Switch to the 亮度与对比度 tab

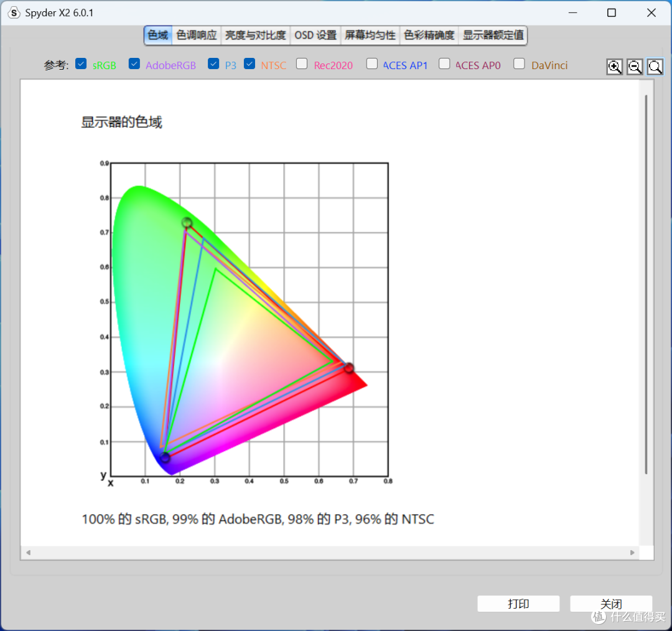coord(256,35)
